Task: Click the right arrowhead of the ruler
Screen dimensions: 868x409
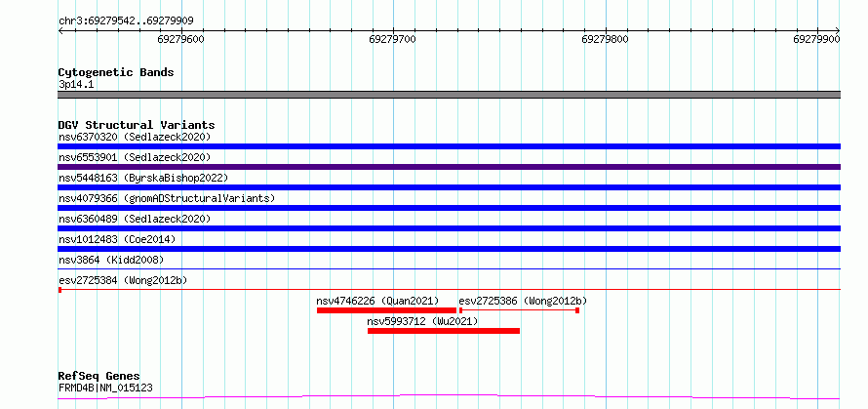Action: tap(838, 30)
